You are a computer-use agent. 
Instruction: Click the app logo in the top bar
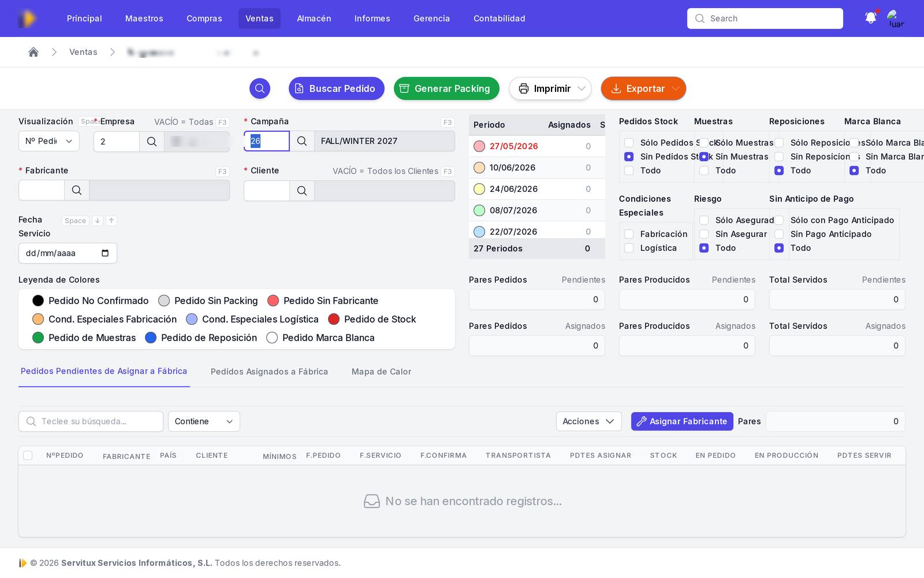click(x=27, y=18)
